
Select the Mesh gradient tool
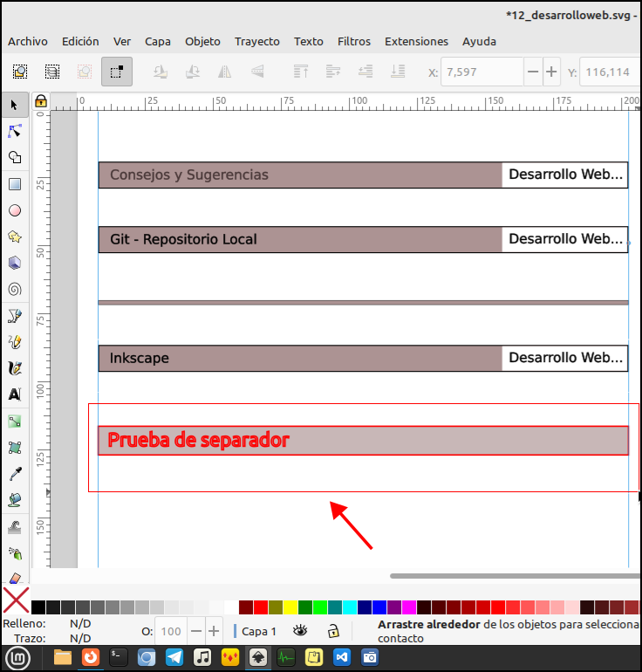[x=15, y=448]
